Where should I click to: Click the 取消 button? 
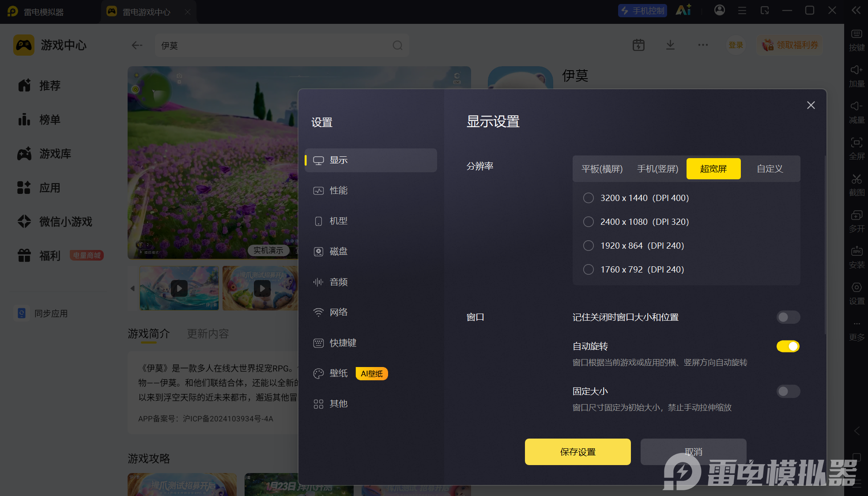(693, 452)
